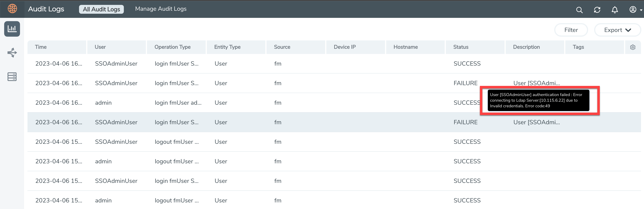Switch to Manage Audit Logs tab
The width and height of the screenshot is (644, 209).
click(x=161, y=9)
